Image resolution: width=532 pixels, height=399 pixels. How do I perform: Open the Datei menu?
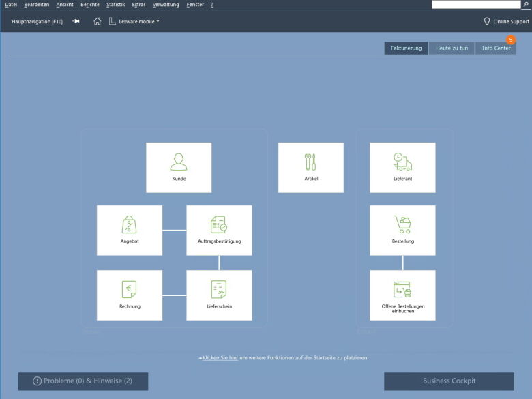coord(11,5)
